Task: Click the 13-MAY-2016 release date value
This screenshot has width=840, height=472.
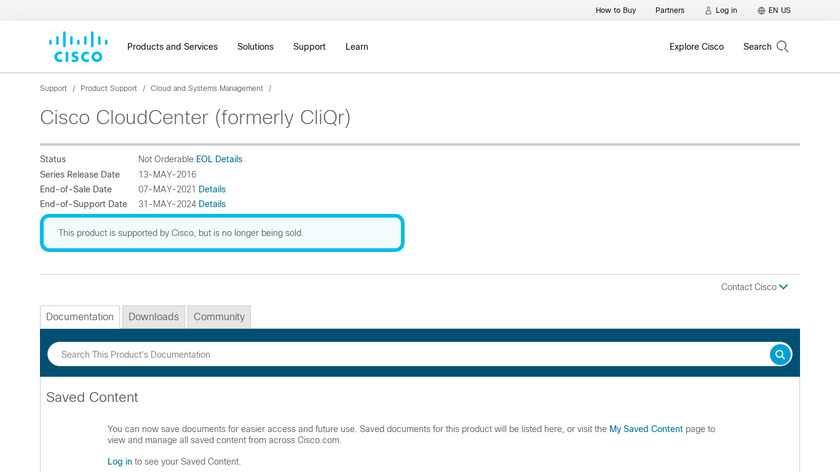Action: (x=167, y=174)
